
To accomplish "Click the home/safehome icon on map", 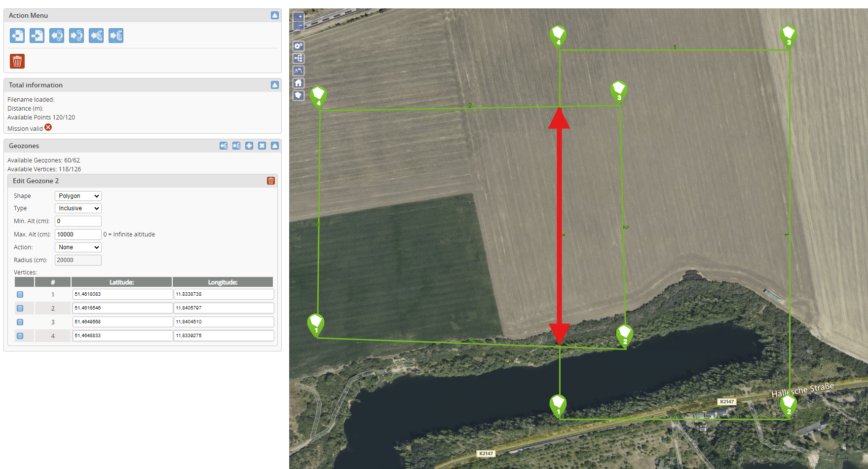I will coord(299,83).
